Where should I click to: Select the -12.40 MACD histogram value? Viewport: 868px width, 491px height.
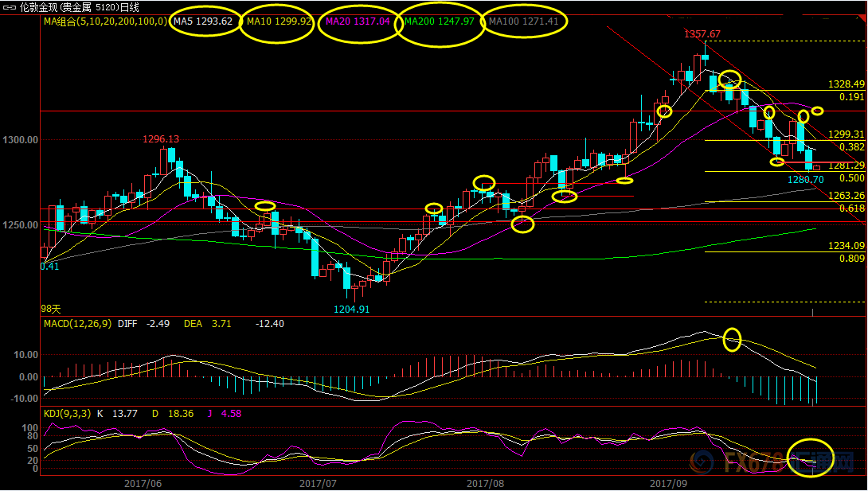click(x=270, y=323)
